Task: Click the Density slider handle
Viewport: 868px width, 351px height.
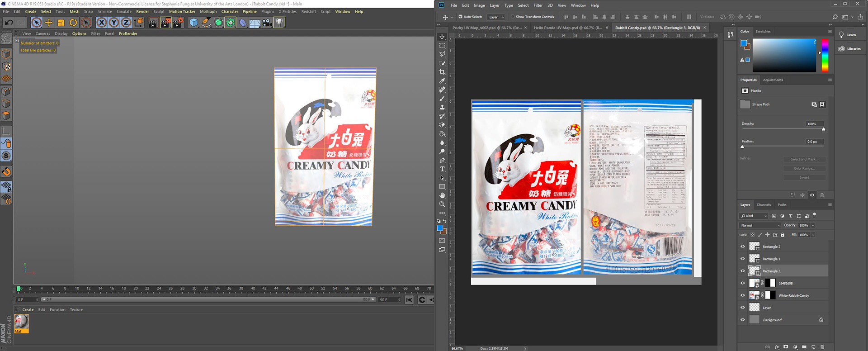Action: tap(823, 129)
